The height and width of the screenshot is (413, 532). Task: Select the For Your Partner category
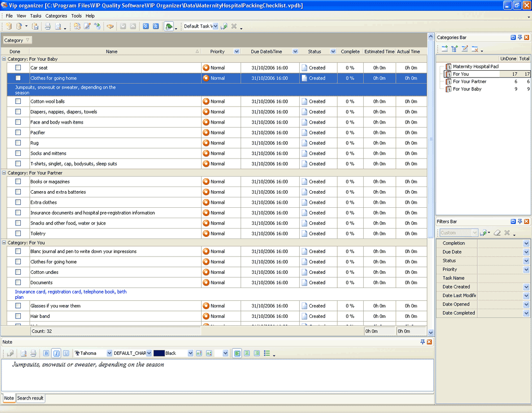point(469,82)
